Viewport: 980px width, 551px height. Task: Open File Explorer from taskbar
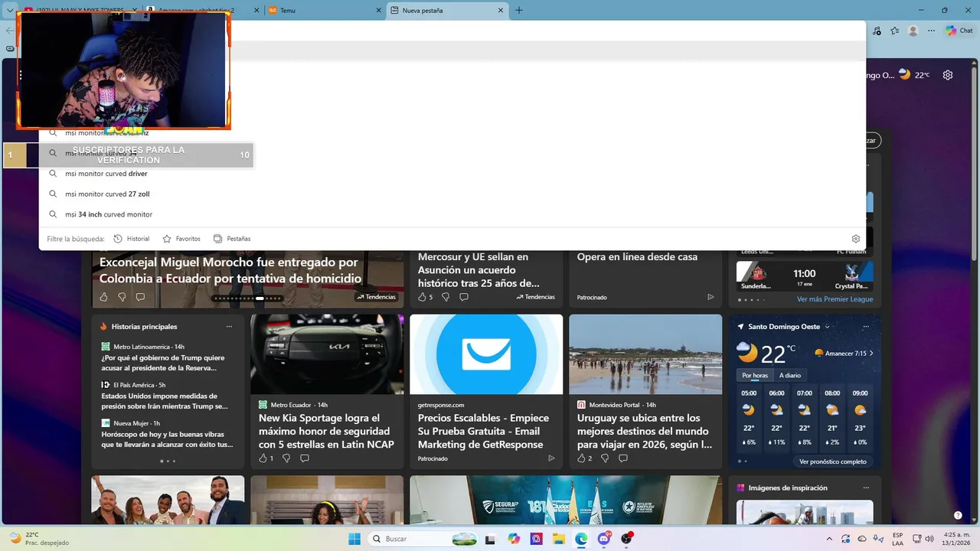pyautogui.click(x=558, y=539)
